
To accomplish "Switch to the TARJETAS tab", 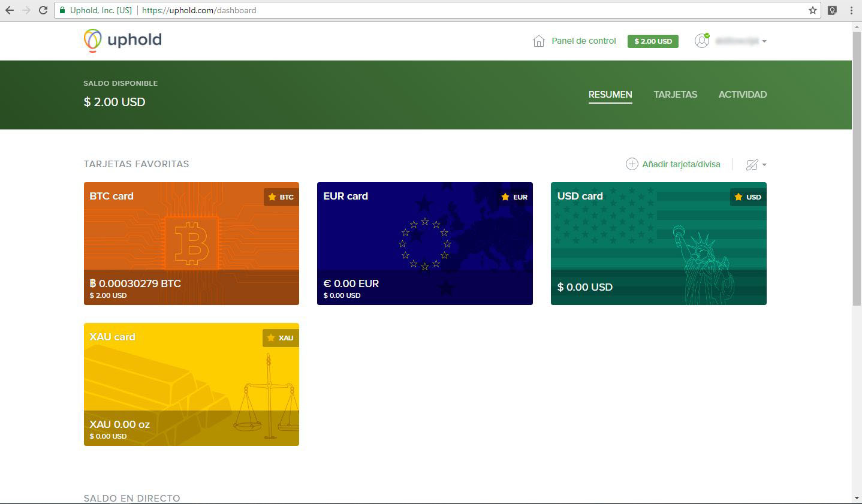I will (675, 94).
